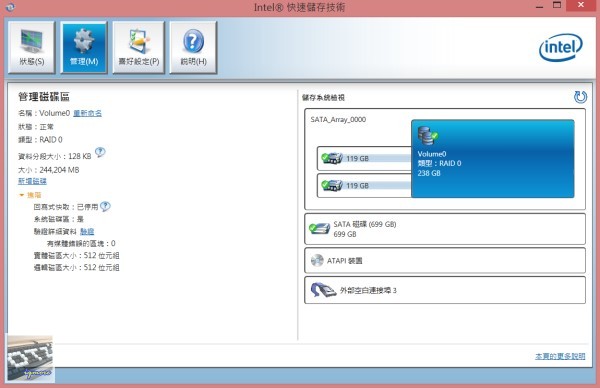Minimize the Intel Rapid Storage window
Screen dimensions: 600x388
coord(540,6)
